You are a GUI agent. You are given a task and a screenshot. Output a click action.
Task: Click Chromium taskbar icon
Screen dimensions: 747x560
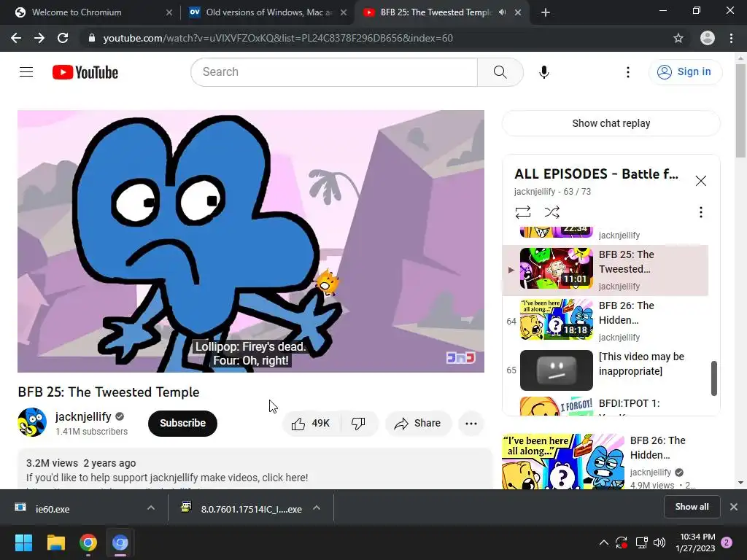coord(120,542)
